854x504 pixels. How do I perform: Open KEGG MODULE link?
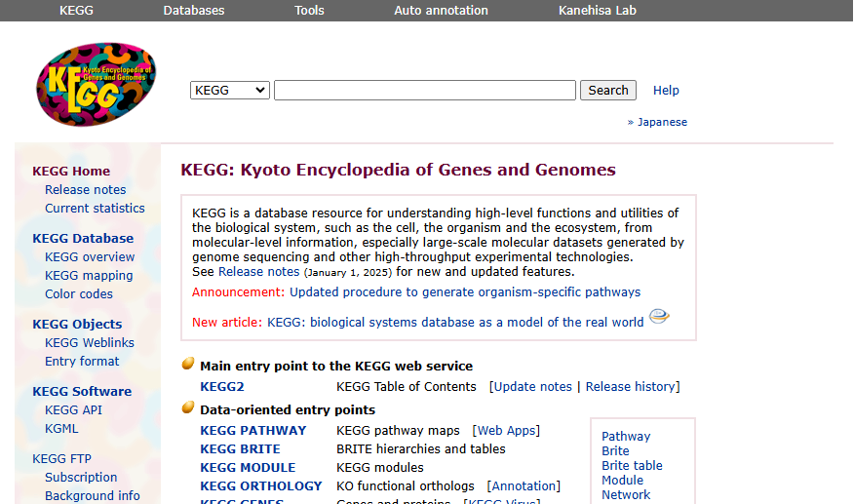point(248,468)
